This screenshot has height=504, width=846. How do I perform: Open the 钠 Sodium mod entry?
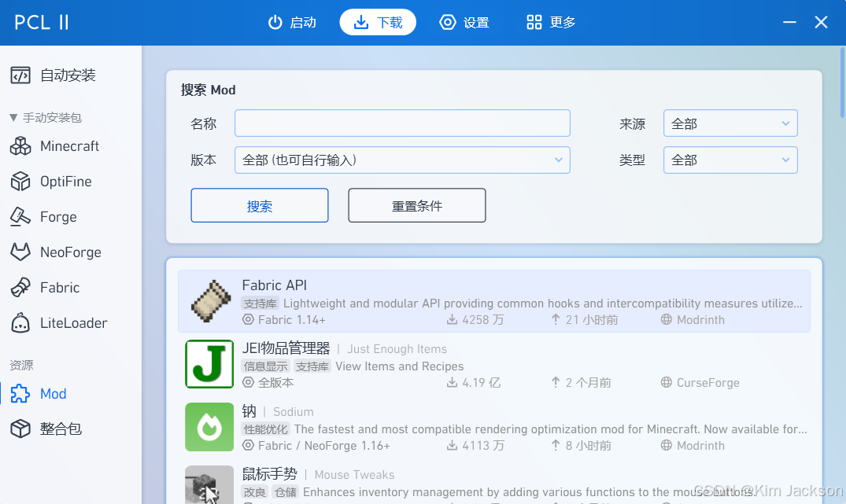click(494, 428)
